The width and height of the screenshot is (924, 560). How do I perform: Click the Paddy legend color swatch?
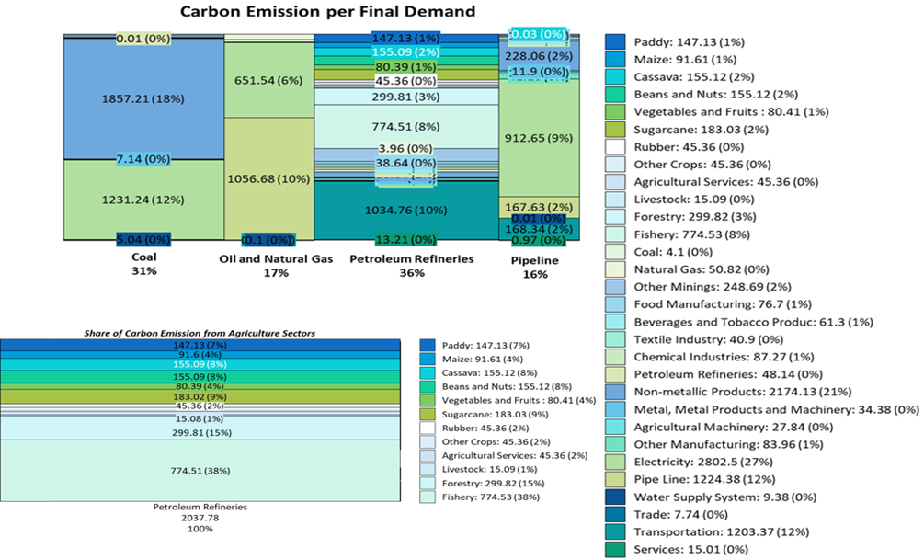pyautogui.click(x=615, y=42)
